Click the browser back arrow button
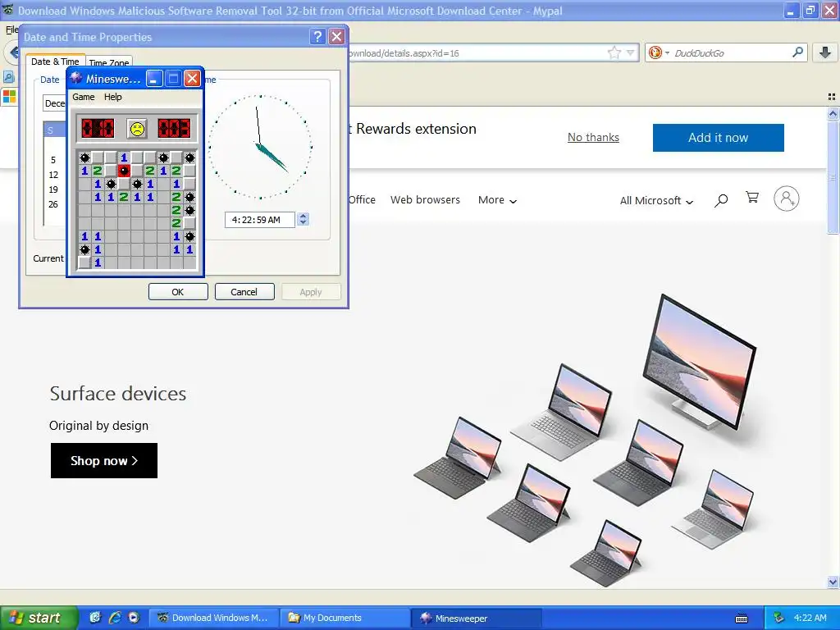The width and height of the screenshot is (840, 630). coord(12,52)
